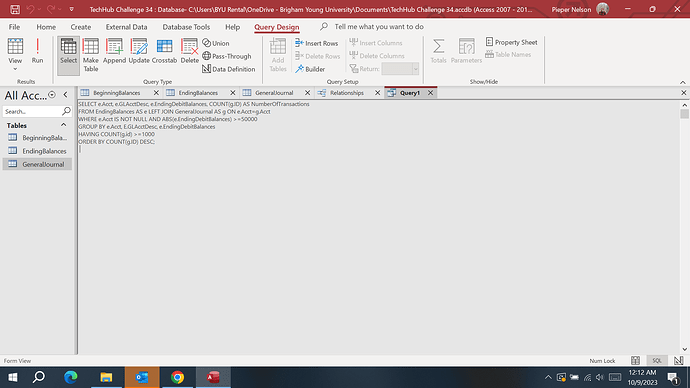This screenshot has height=388, width=690.
Task: Collapse the ribbon with the caret
Action: coord(683,82)
